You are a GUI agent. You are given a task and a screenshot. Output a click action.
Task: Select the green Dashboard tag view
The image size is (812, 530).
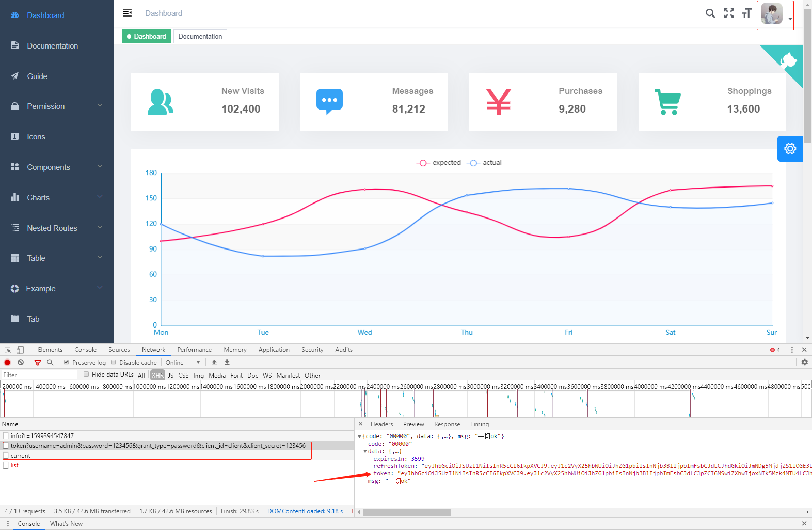(146, 37)
